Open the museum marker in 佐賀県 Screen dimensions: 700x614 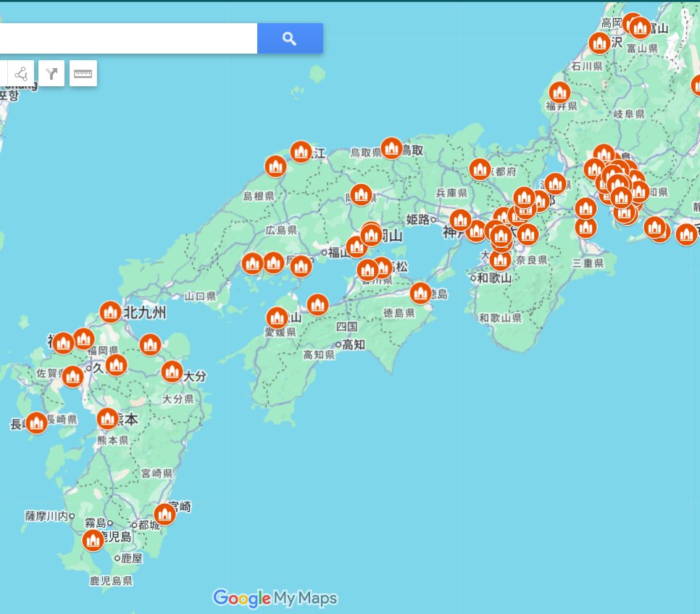(x=72, y=376)
